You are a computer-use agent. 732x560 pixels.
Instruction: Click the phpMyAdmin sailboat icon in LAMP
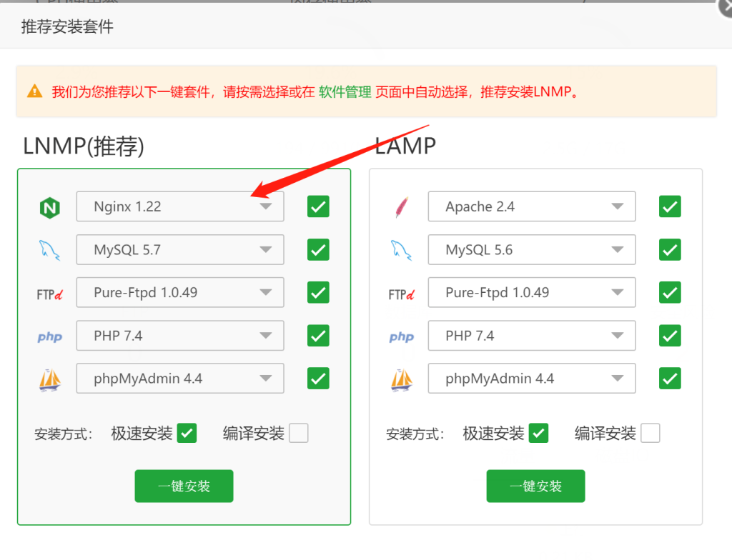pos(402,379)
